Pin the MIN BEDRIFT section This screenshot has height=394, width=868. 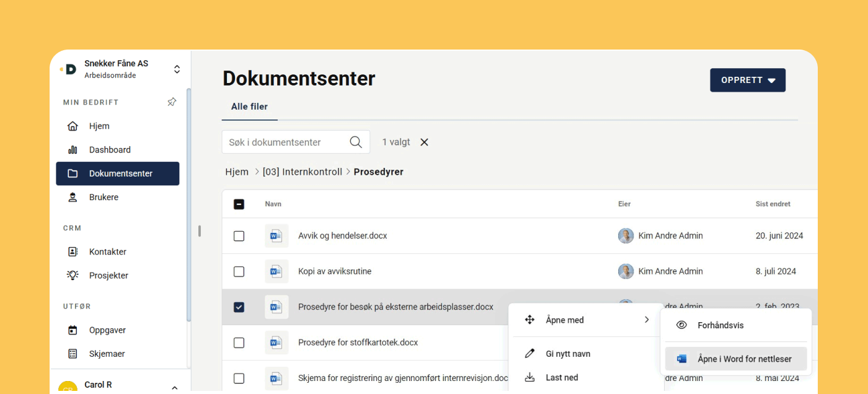[x=172, y=102]
